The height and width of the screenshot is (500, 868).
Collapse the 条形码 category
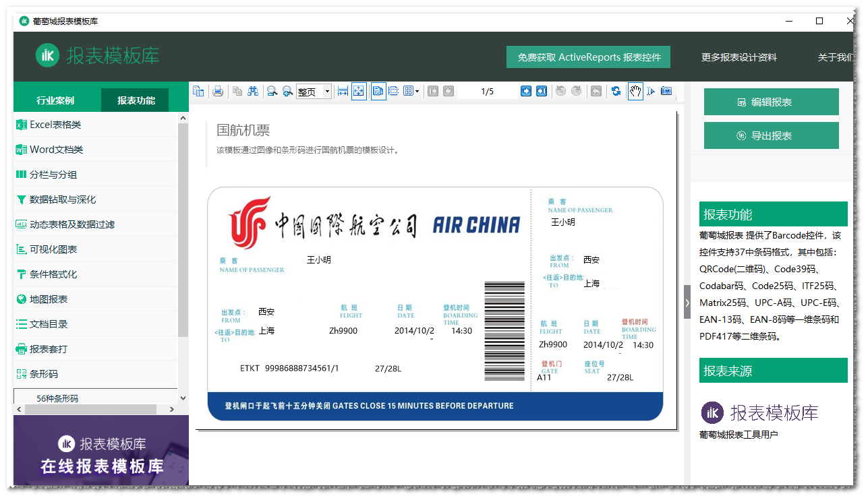(96, 374)
